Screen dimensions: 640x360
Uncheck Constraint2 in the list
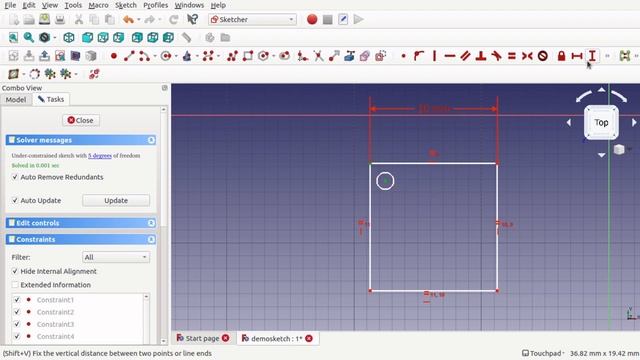pos(17,312)
